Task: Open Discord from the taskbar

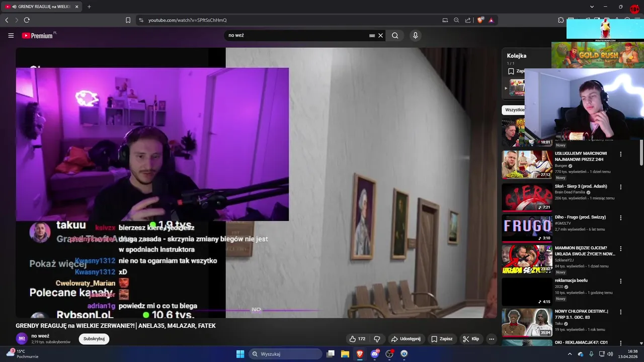Action: point(374,354)
